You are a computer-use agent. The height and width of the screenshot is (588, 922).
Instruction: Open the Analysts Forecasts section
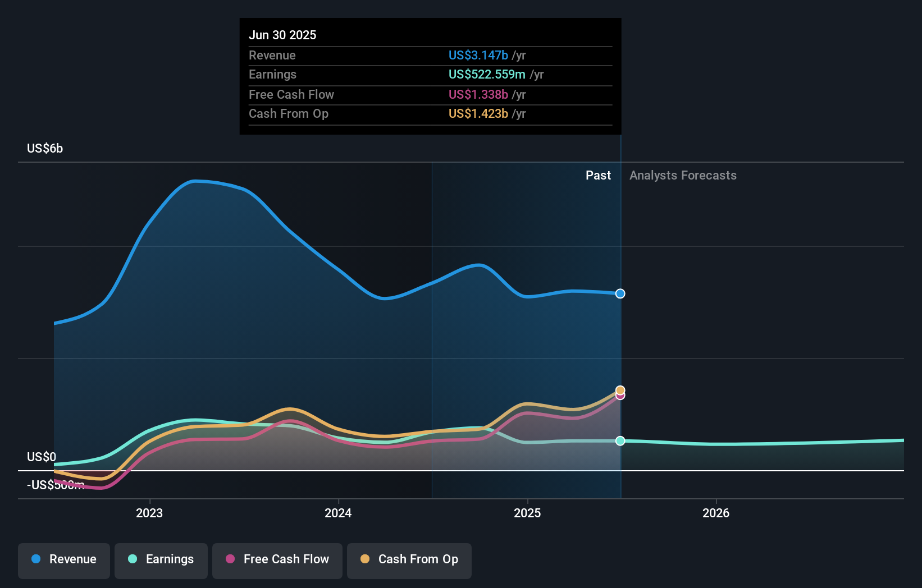(x=683, y=175)
